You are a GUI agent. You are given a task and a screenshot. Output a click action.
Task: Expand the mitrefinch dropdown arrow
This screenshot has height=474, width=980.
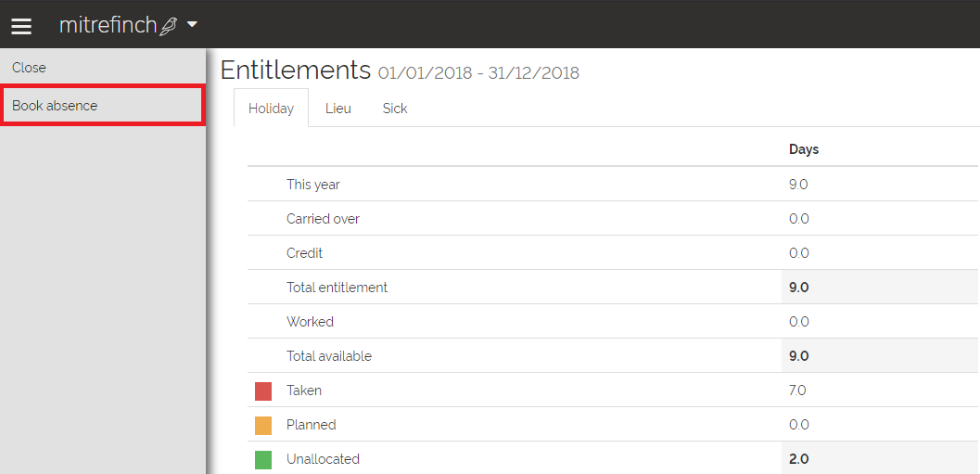click(192, 25)
